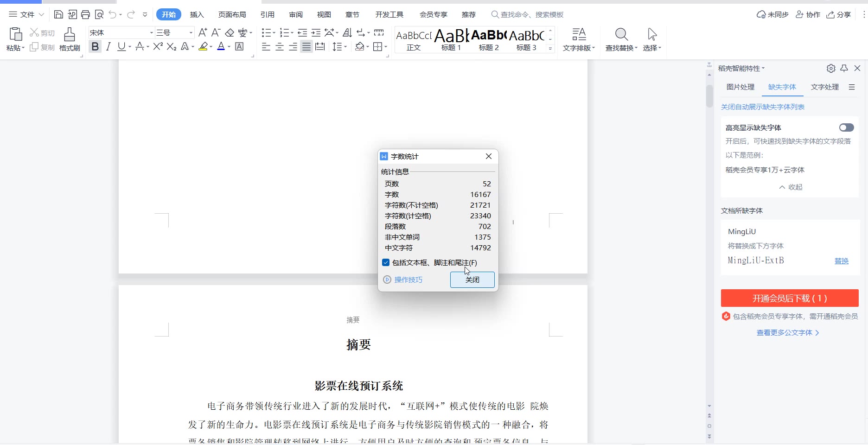Image resolution: width=868 pixels, height=445 pixels.
Task: Click 开通会员后下载 red button
Action: pyautogui.click(x=789, y=298)
